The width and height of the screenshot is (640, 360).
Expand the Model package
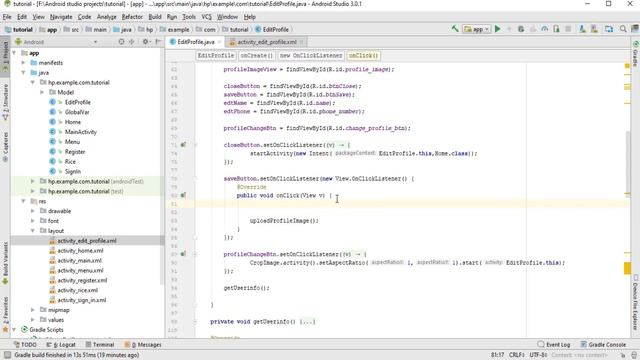[x=42, y=92]
